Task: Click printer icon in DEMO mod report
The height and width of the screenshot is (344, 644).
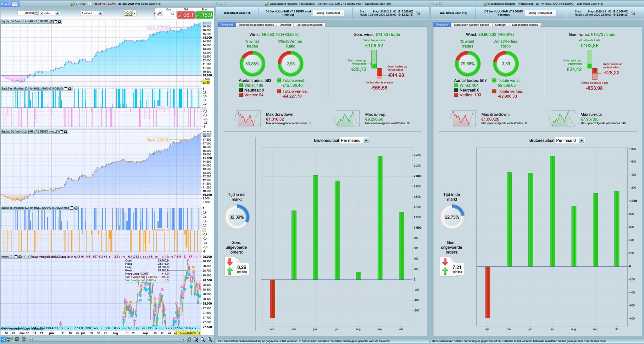Action: point(418,13)
